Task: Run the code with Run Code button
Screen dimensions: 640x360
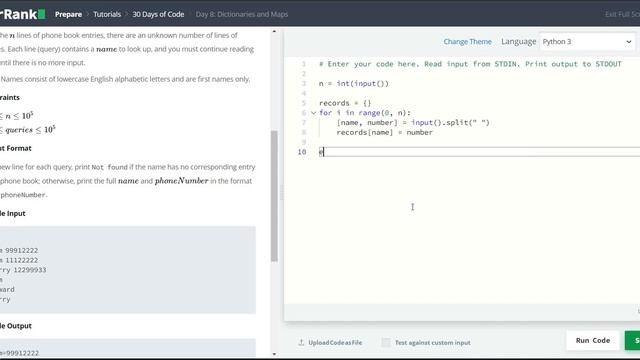Action: (593, 340)
